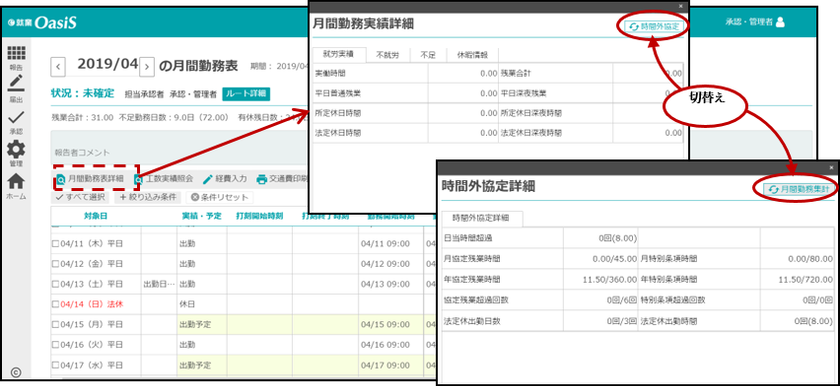Viewport: 840px width, 386px height.
Task: Go to previous month with left chevron
Action: (58, 67)
